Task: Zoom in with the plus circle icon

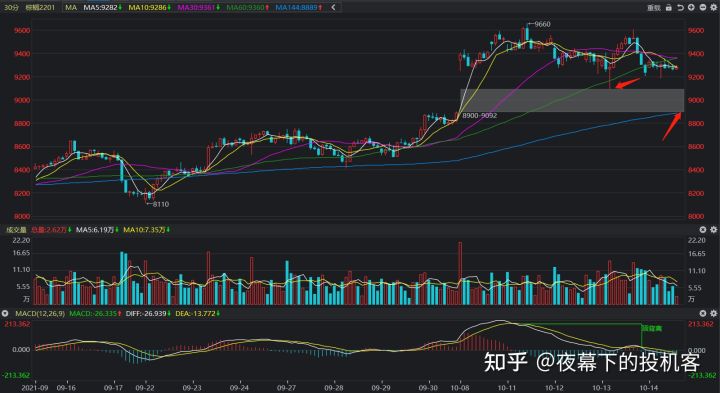Action: tap(691, 7)
